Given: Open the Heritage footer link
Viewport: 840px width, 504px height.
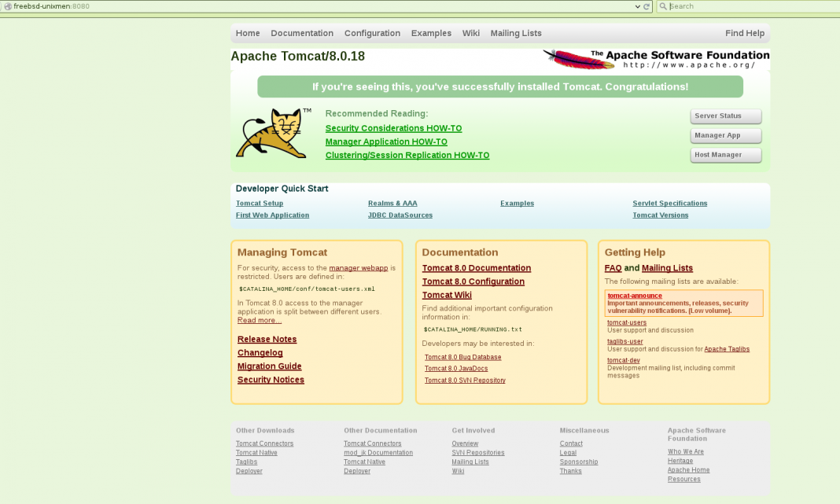Looking at the screenshot, I should pyautogui.click(x=680, y=461).
